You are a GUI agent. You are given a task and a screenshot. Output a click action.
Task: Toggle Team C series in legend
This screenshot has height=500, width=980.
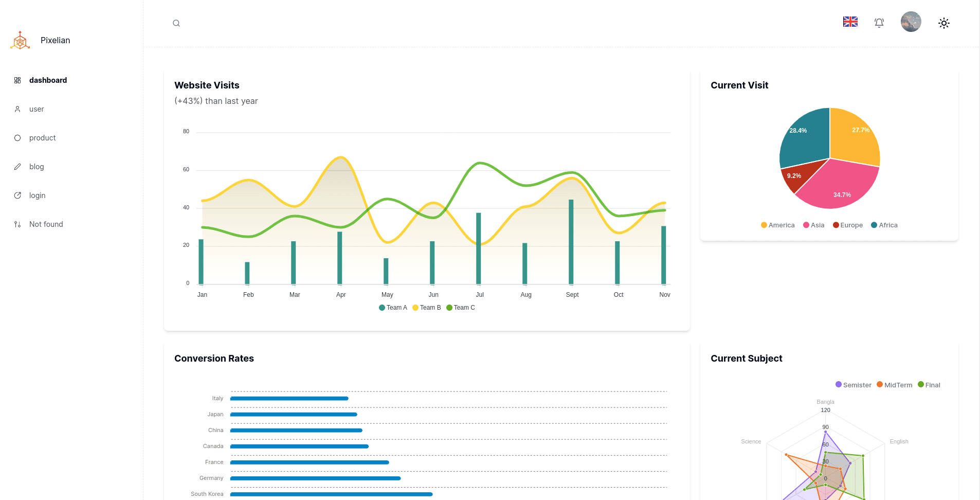coord(461,308)
